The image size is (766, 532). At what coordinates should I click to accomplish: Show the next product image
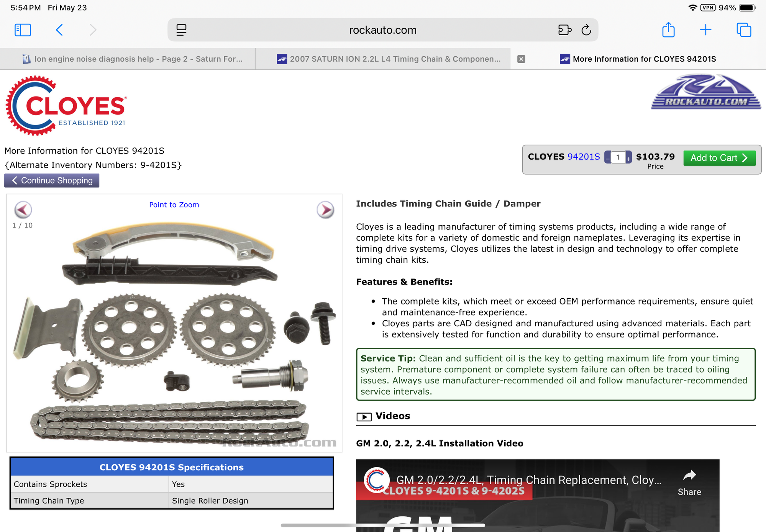(325, 210)
